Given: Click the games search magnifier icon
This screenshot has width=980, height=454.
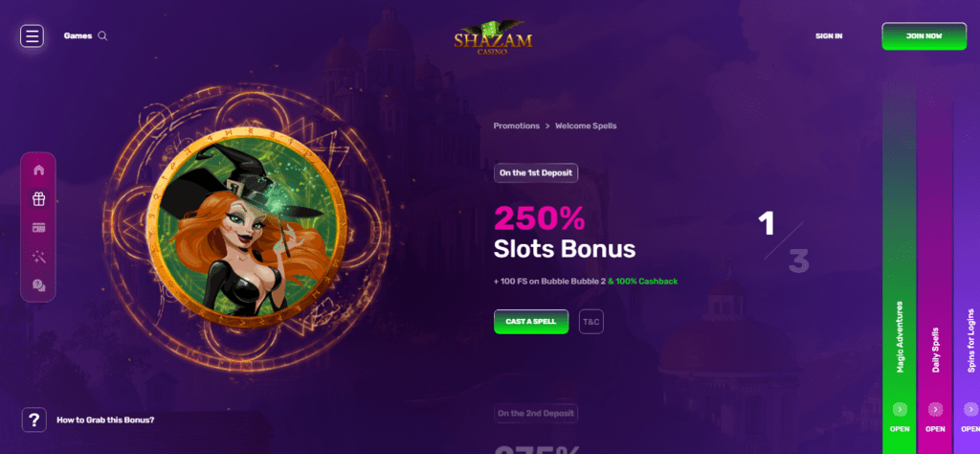Looking at the screenshot, I should pos(102,36).
